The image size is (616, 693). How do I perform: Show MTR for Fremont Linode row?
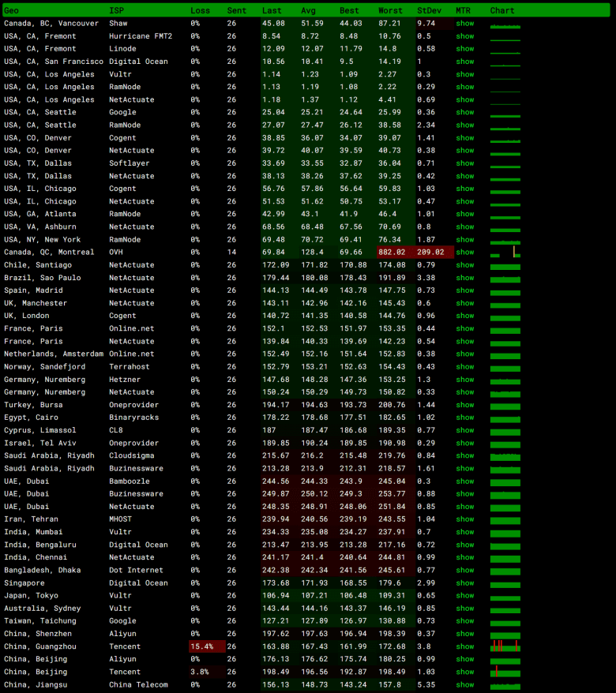coord(464,49)
